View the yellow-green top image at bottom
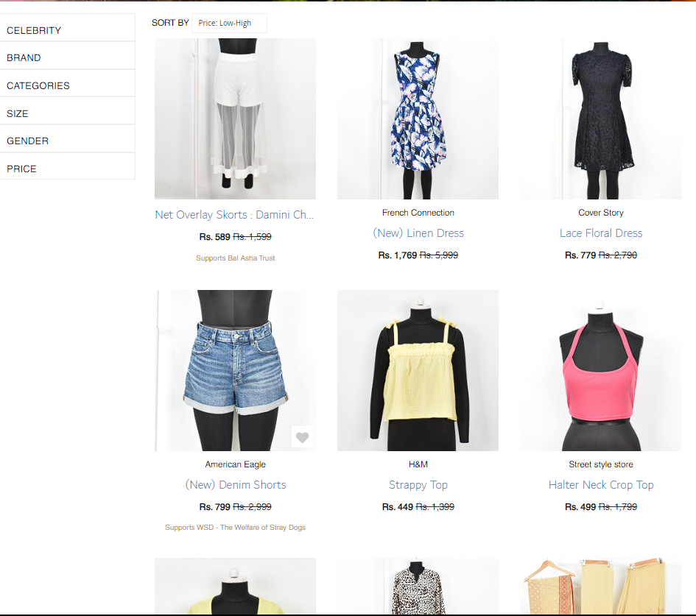696x616 pixels. pyautogui.click(x=235, y=586)
